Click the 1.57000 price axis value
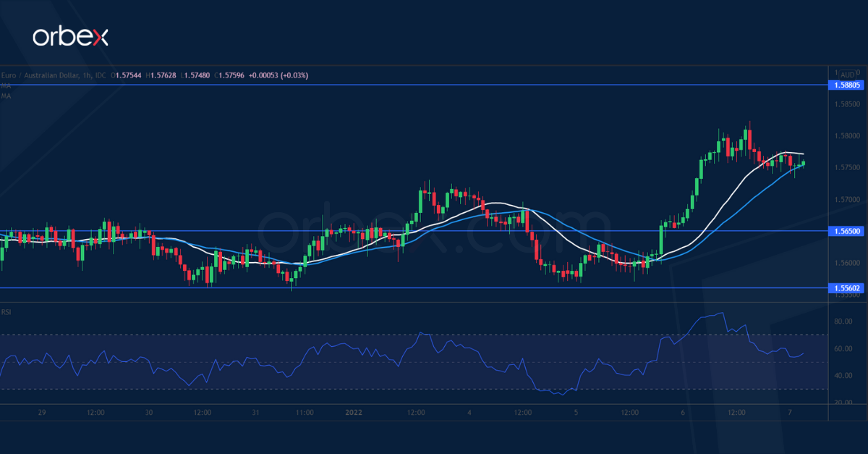The width and height of the screenshot is (868, 454). [x=847, y=199]
